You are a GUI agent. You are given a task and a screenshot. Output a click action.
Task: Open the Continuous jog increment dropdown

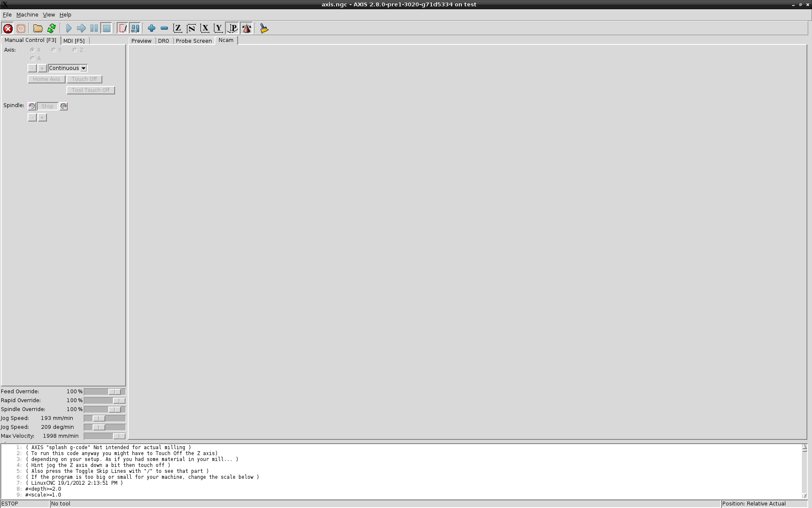[84, 68]
